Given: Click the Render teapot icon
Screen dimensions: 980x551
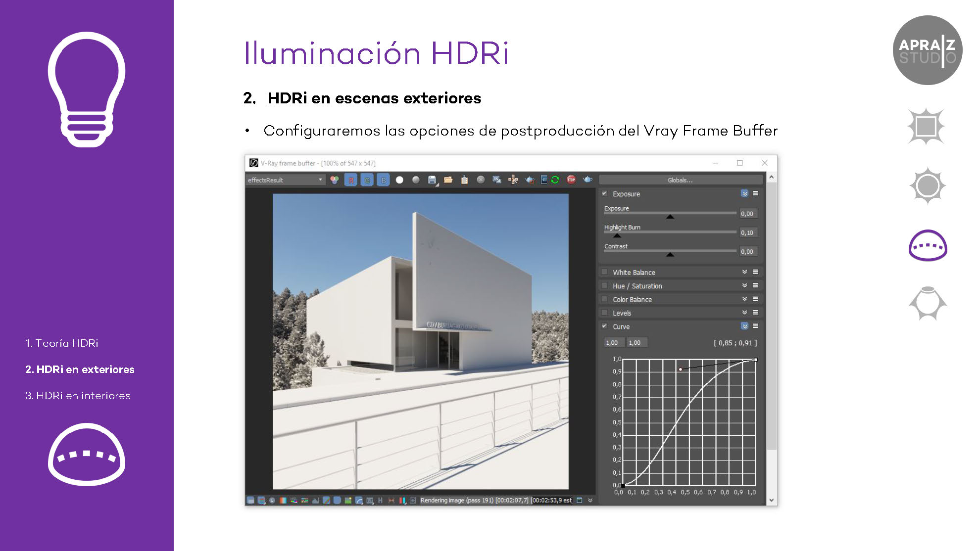Looking at the screenshot, I should coord(588,180).
